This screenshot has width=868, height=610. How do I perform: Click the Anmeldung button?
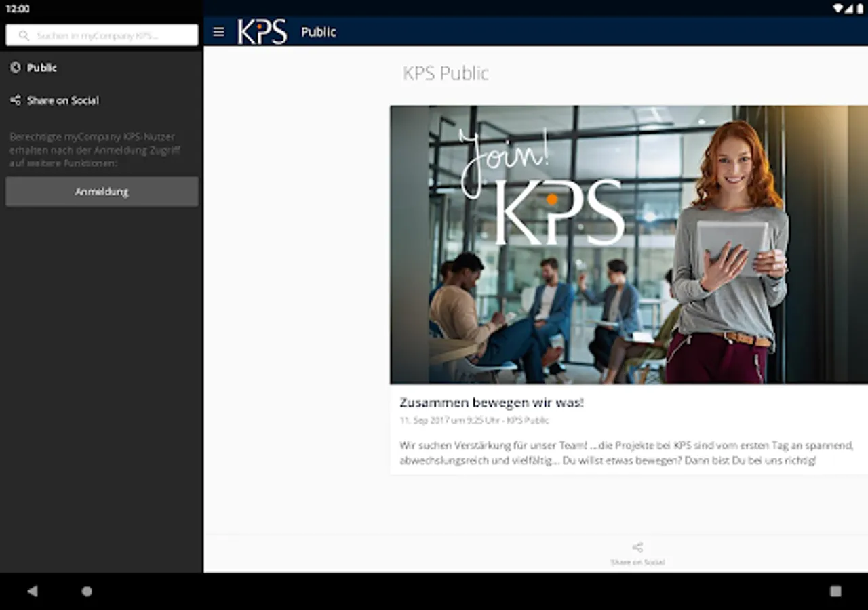tap(102, 192)
